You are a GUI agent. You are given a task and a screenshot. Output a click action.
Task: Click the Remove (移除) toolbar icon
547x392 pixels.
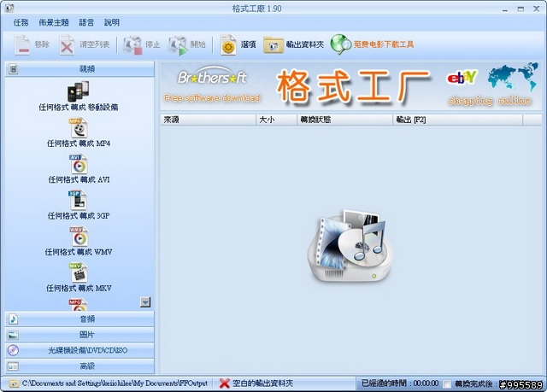click(x=22, y=44)
